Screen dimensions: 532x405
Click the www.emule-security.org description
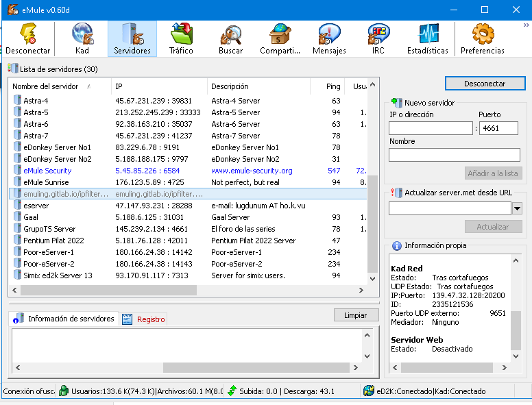[x=252, y=171]
